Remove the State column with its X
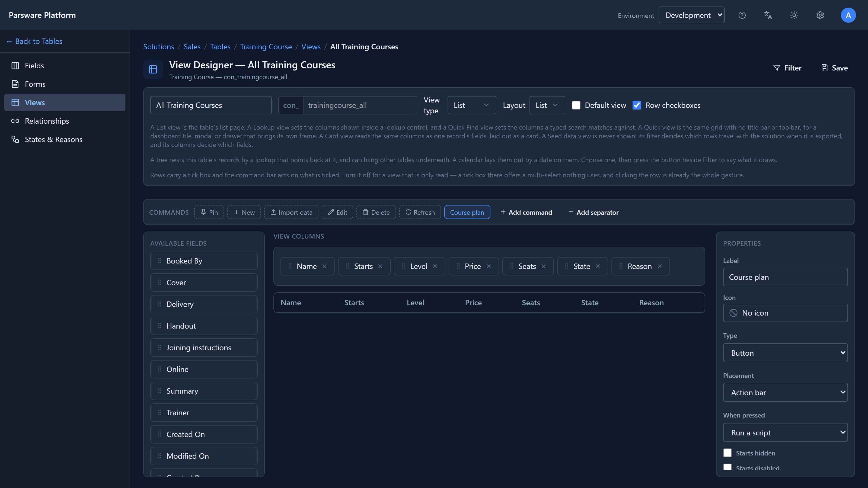The height and width of the screenshot is (488, 868). (598, 267)
